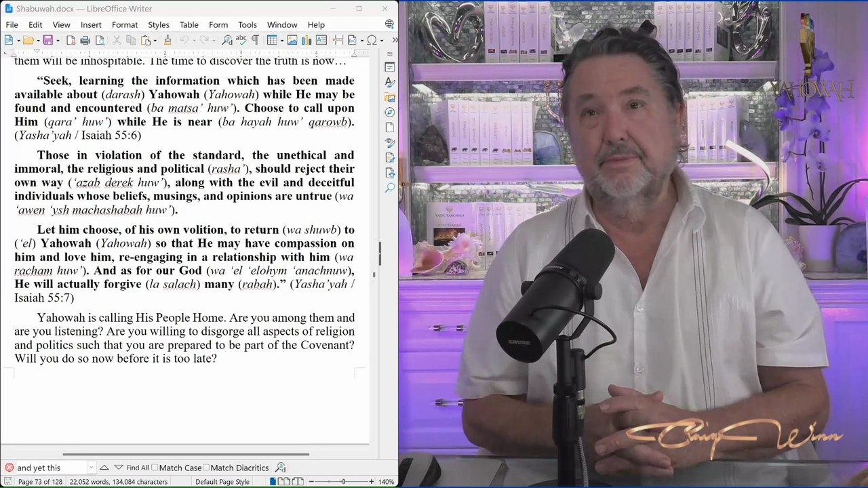This screenshot has height=488, width=868.
Task: Open Find and Replace dialog from find bar
Action: pyautogui.click(x=280, y=468)
